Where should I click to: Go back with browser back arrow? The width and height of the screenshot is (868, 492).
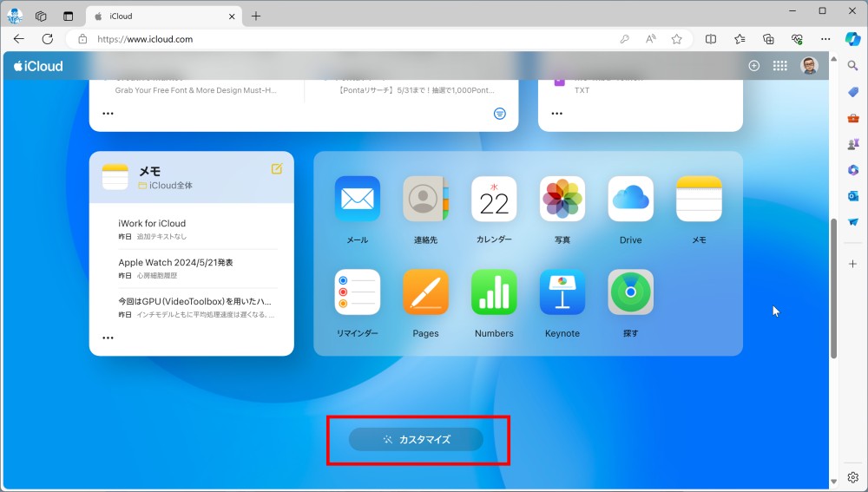point(19,39)
